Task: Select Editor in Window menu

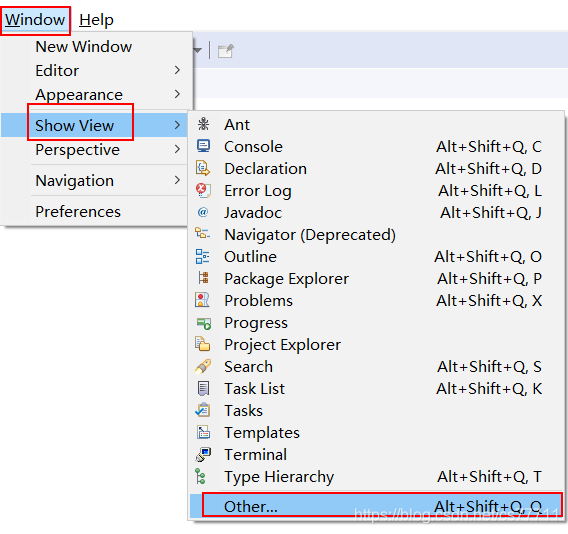Action: pyautogui.click(x=97, y=70)
